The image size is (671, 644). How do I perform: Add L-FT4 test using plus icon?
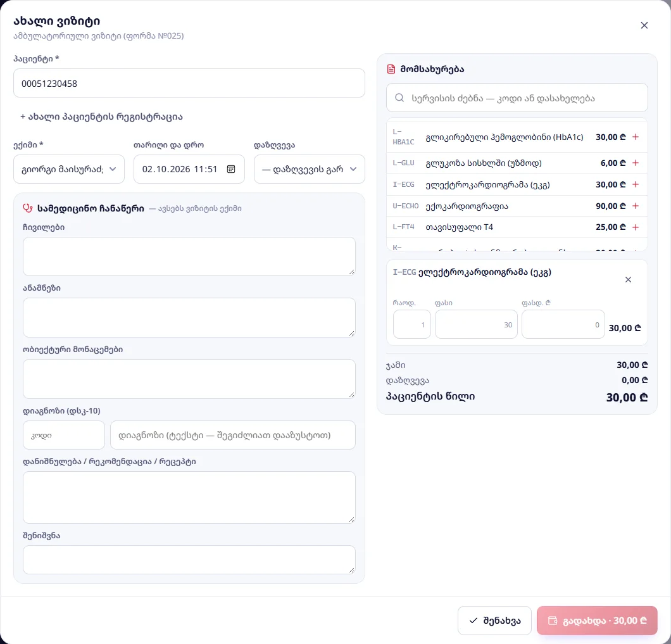636,227
